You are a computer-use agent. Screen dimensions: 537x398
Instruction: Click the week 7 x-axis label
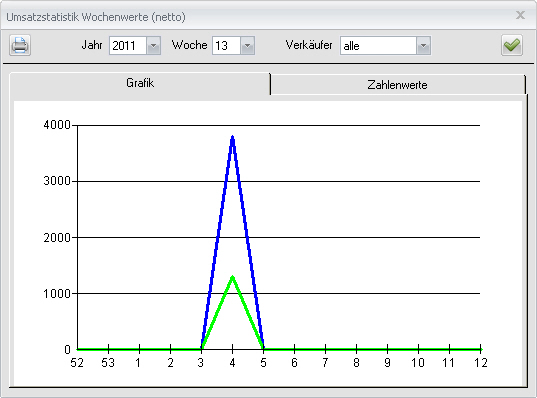(x=325, y=363)
